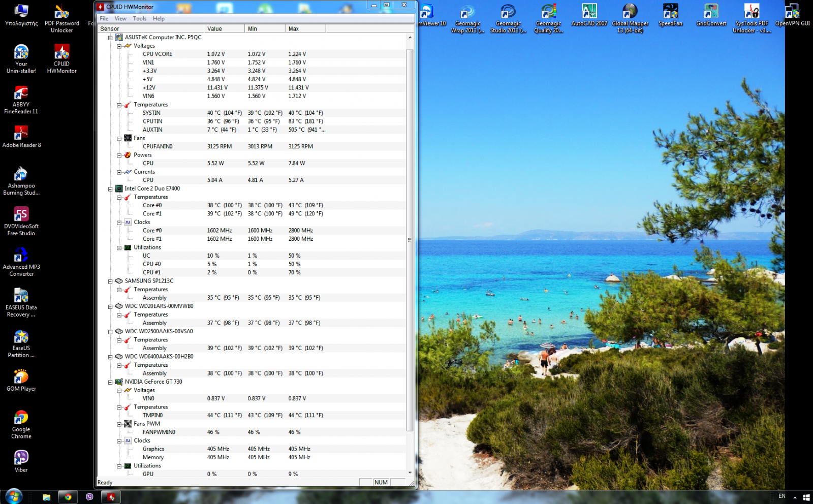813x504 pixels.
Task: Click the sensor list scroll-up arrow
Action: tap(410, 38)
